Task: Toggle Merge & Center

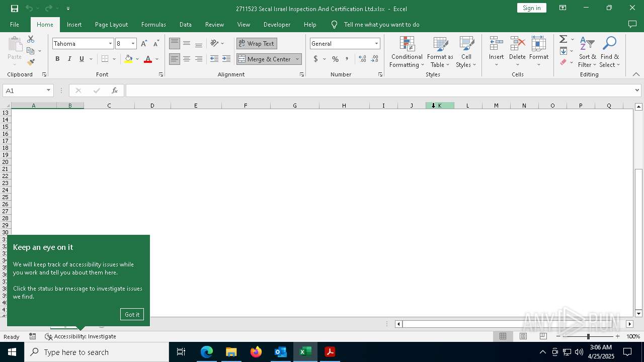Action: tap(264, 59)
